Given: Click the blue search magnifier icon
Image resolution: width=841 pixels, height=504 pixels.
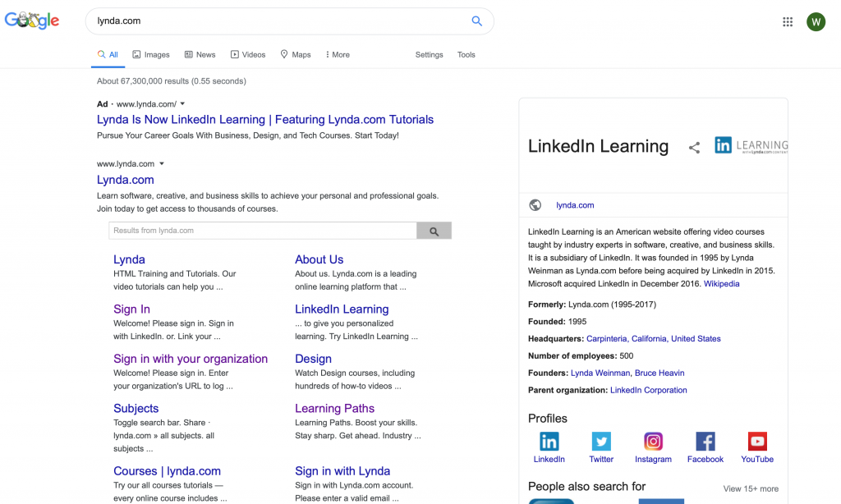Looking at the screenshot, I should tap(476, 21).
